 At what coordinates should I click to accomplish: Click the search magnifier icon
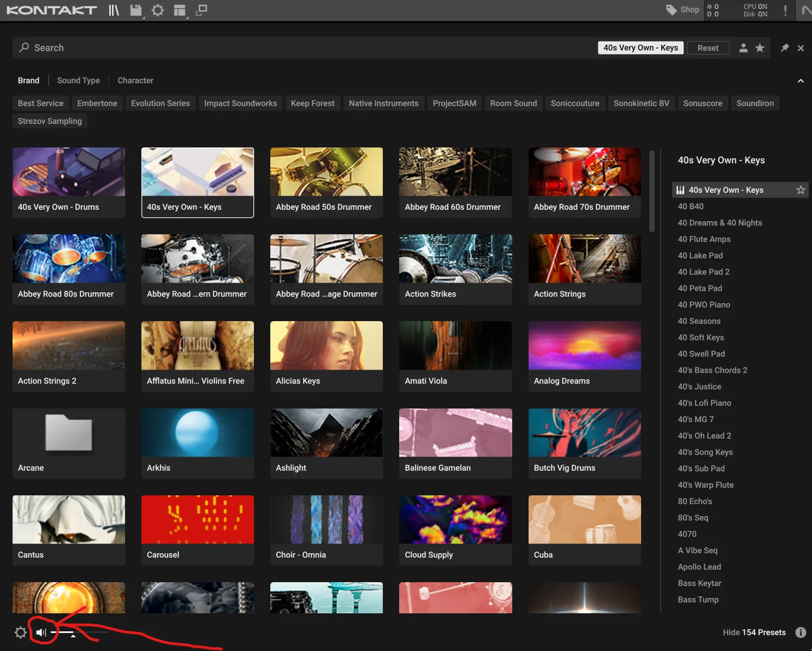click(24, 48)
